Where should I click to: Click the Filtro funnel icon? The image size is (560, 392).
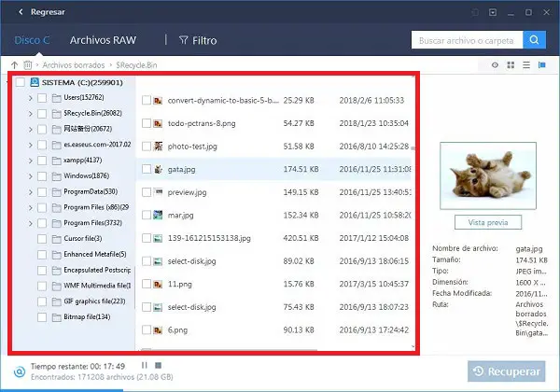pos(184,40)
